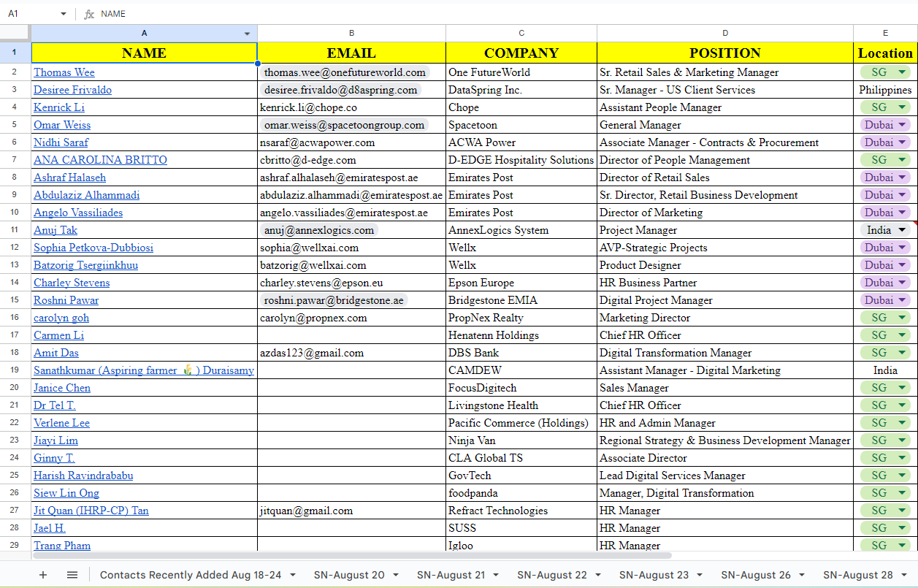Open Sanathkumar Duraisamy profile link
The width and height of the screenshot is (918, 588).
[x=144, y=370]
